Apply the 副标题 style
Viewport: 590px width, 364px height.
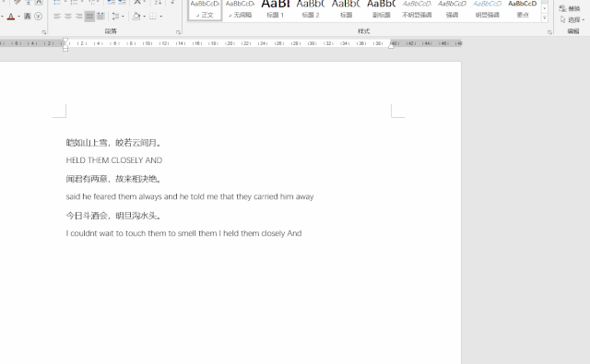click(382, 9)
